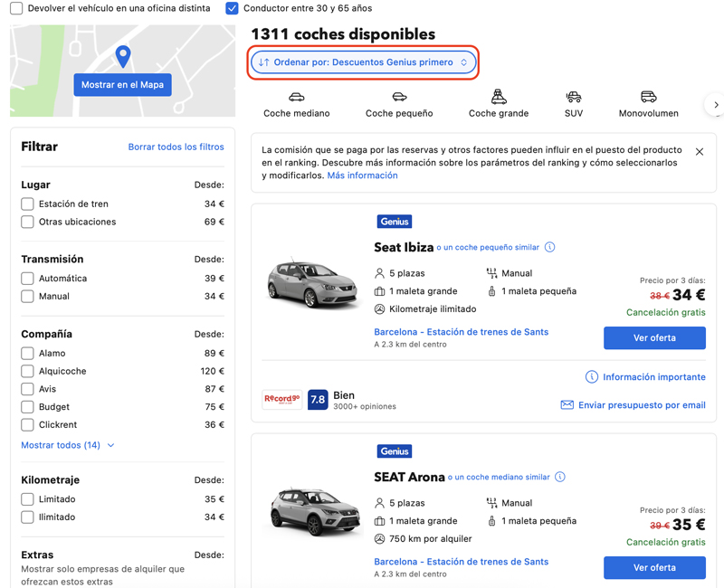Click the info icon next to Seat Ibiza
The width and height of the screenshot is (724, 588).
click(x=549, y=247)
